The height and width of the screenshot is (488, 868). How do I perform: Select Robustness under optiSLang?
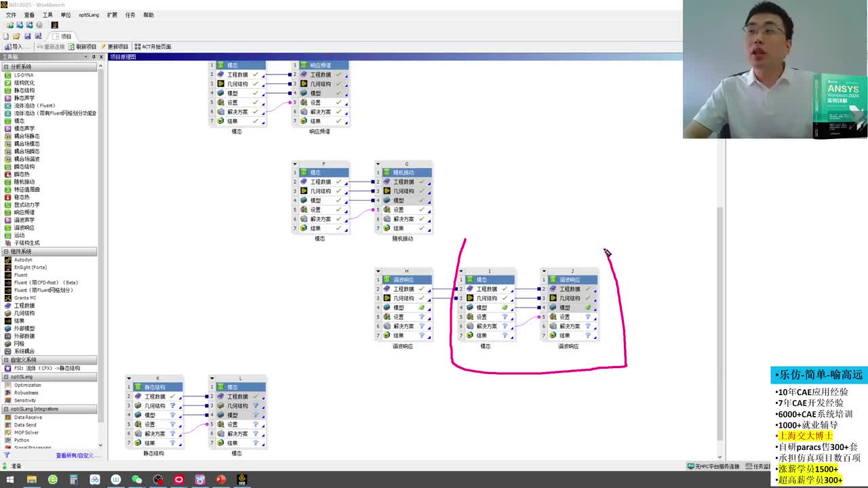point(26,392)
